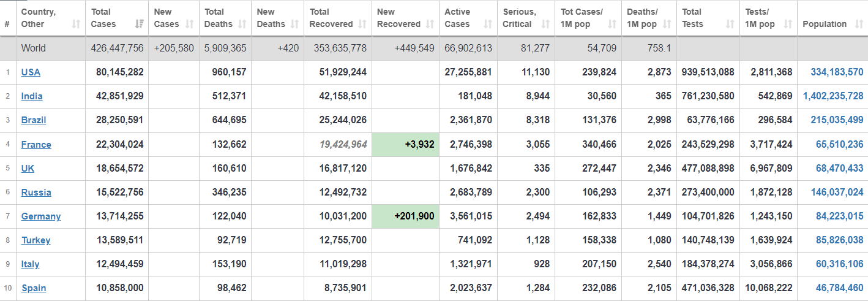The image size is (868, 301).
Task: Click India active cases 181,048
Action: tap(475, 96)
